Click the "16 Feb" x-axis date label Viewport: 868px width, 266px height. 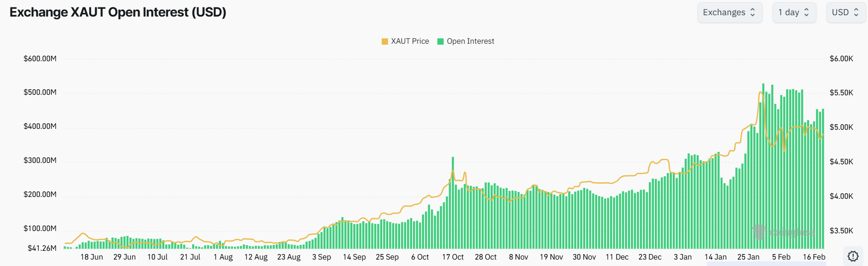[x=814, y=257]
